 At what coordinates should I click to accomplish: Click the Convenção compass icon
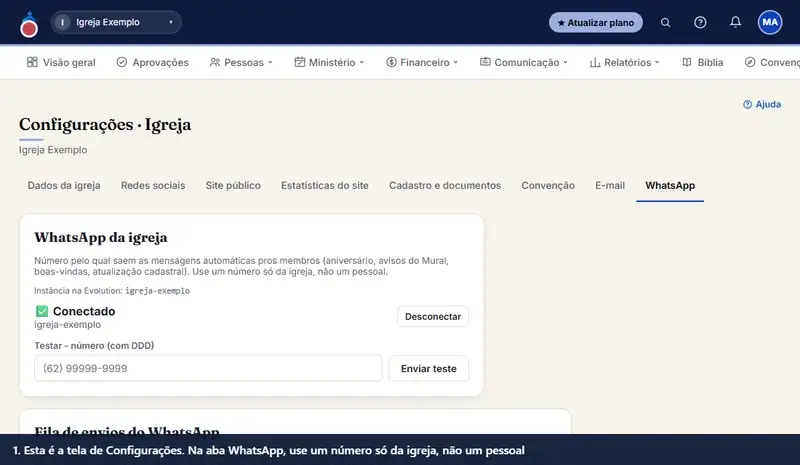[750, 62]
